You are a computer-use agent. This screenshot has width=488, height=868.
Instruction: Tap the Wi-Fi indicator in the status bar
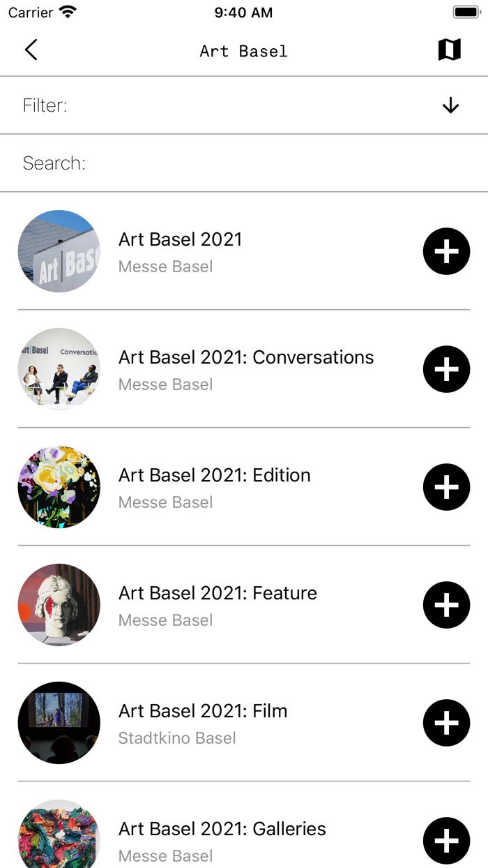pos(66,11)
